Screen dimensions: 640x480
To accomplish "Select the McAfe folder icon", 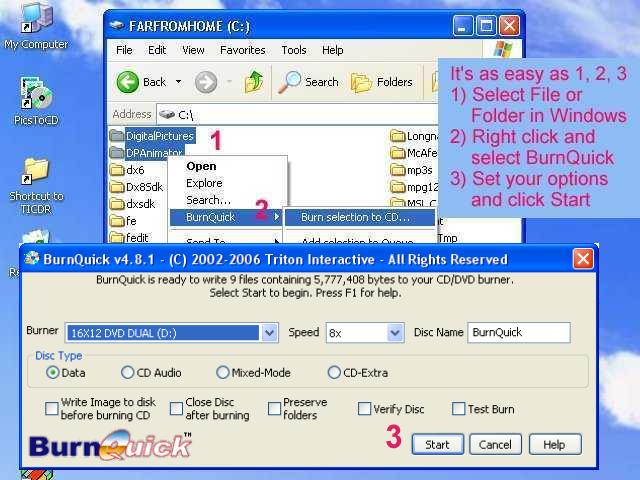I will [398, 153].
